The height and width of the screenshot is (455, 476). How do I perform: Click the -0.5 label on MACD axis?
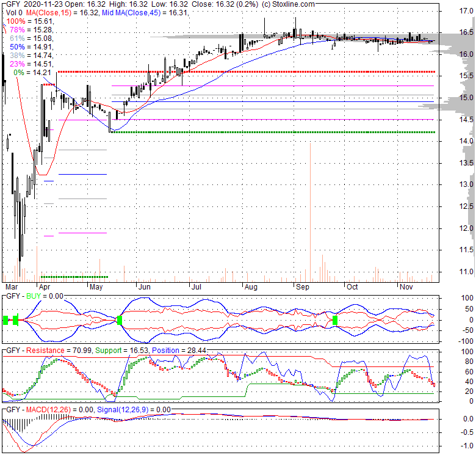coord(467,432)
